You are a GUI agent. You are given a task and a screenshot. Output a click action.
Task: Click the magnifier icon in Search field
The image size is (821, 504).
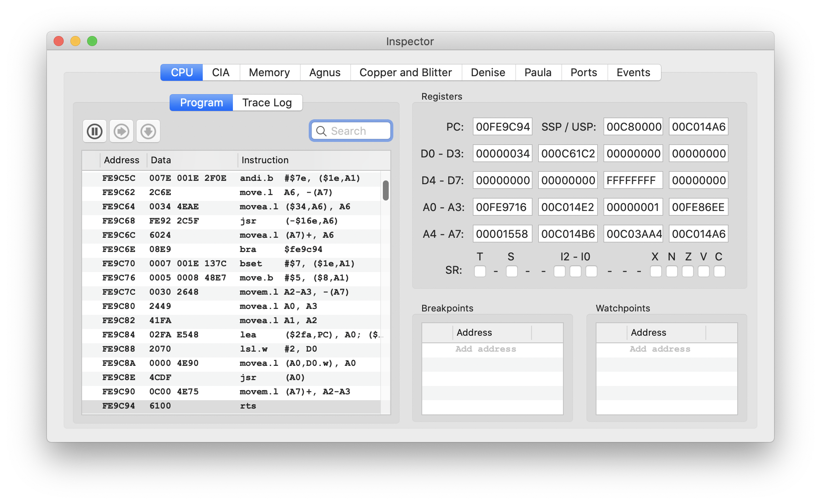(321, 131)
